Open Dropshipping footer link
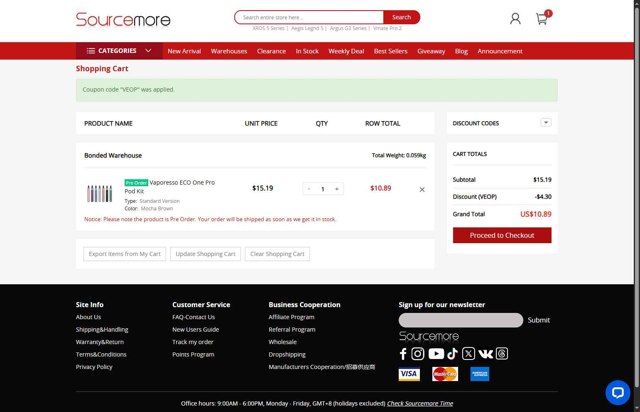640x412 pixels. [287, 354]
